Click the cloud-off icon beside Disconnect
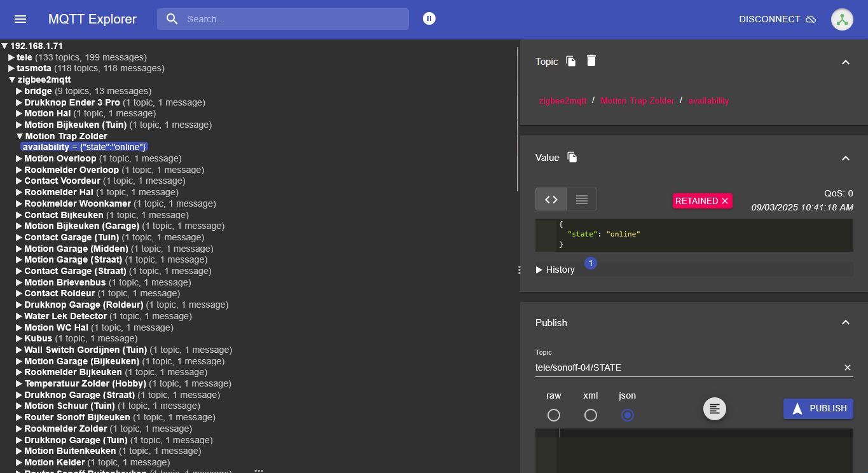Screen dimensions: 868x473 [811, 19]
